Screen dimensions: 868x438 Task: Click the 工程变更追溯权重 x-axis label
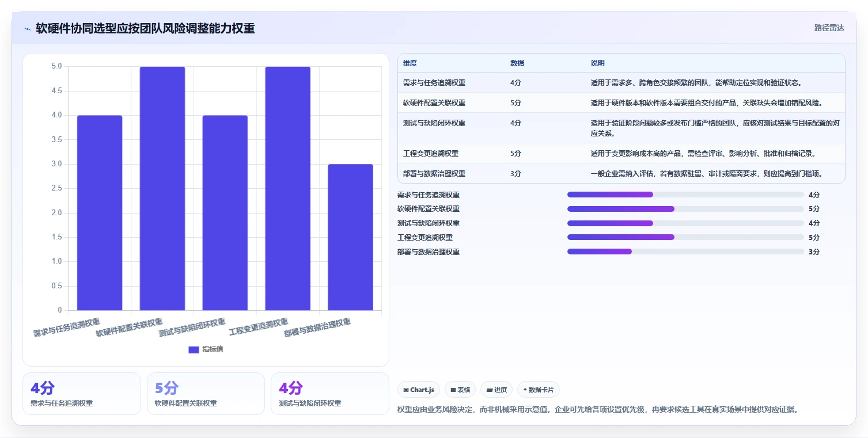tap(259, 327)
